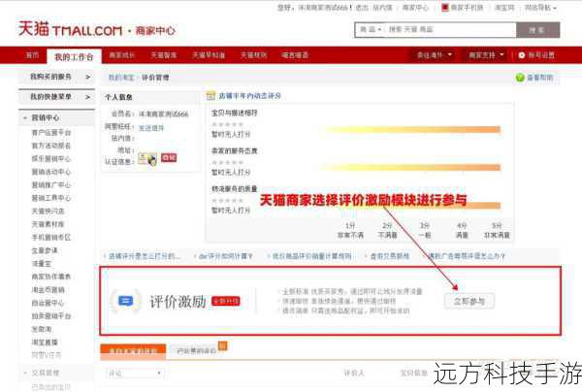Viewport: 582px width, 392px height.
Task: Click the red badge next to 评价激励
Action: pos(226,301)
